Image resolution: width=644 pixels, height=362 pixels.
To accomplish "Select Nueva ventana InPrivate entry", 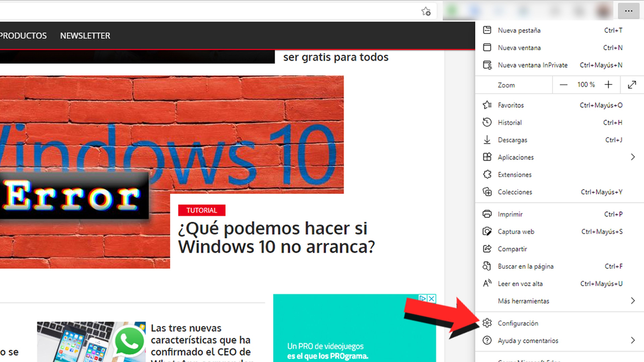I will tap(559, 65).
